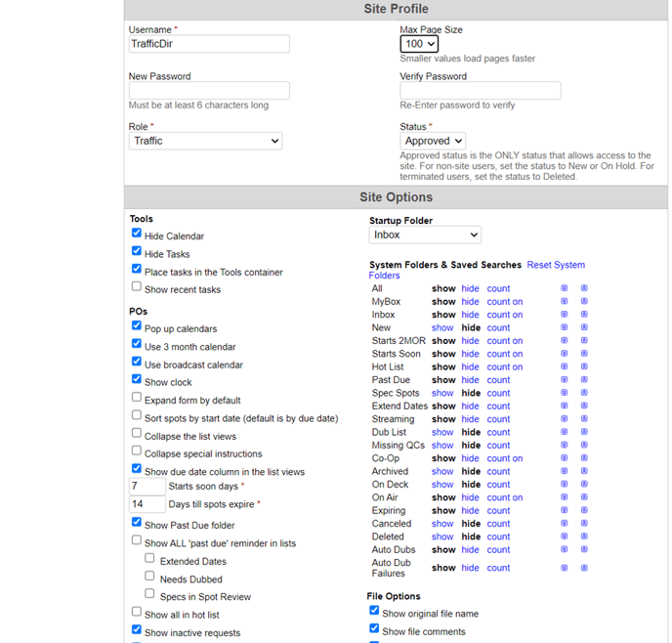
Task: Open the Role dropdown
Action: coord(205,141)
